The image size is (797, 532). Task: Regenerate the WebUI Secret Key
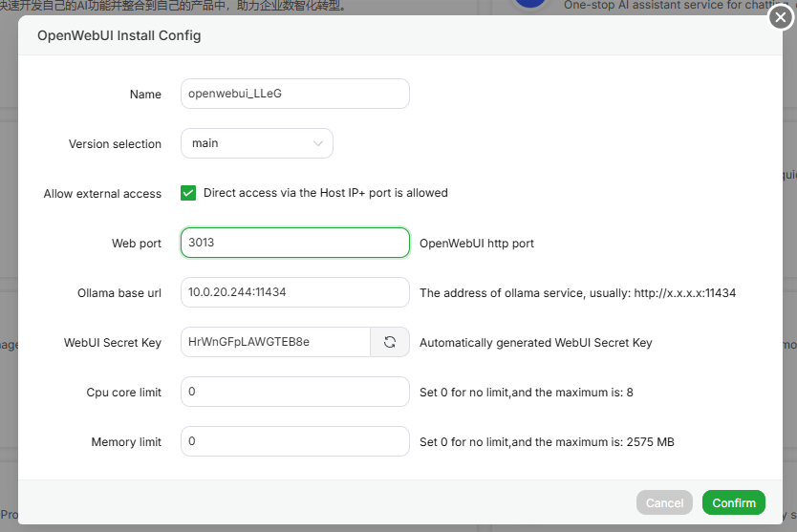point(390,342)
